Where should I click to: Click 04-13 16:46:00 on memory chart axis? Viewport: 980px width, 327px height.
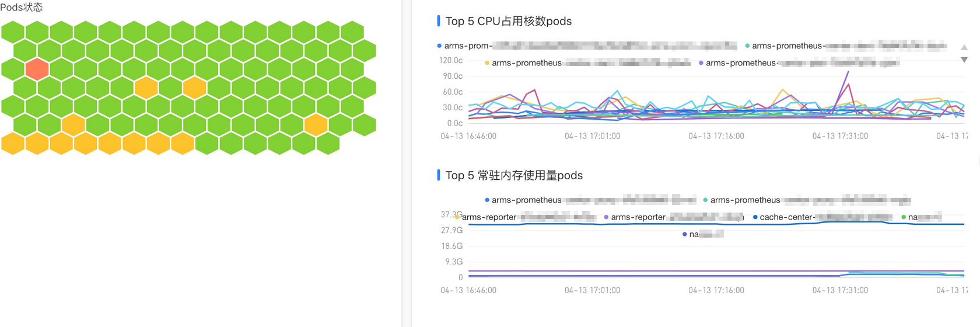click(x=468, y=290)
